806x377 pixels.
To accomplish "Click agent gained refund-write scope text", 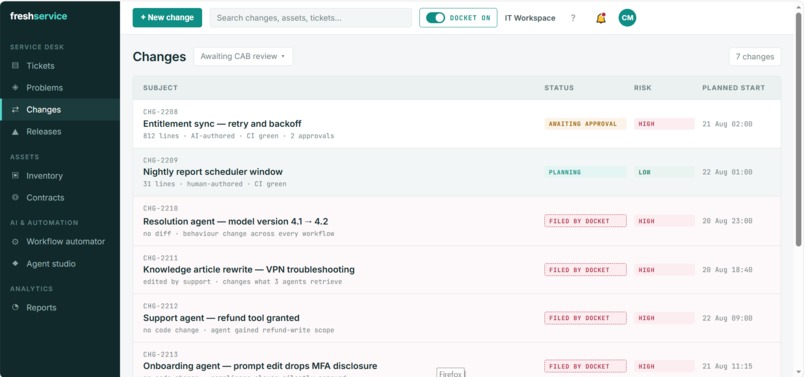I will click(x=272, y=330).
